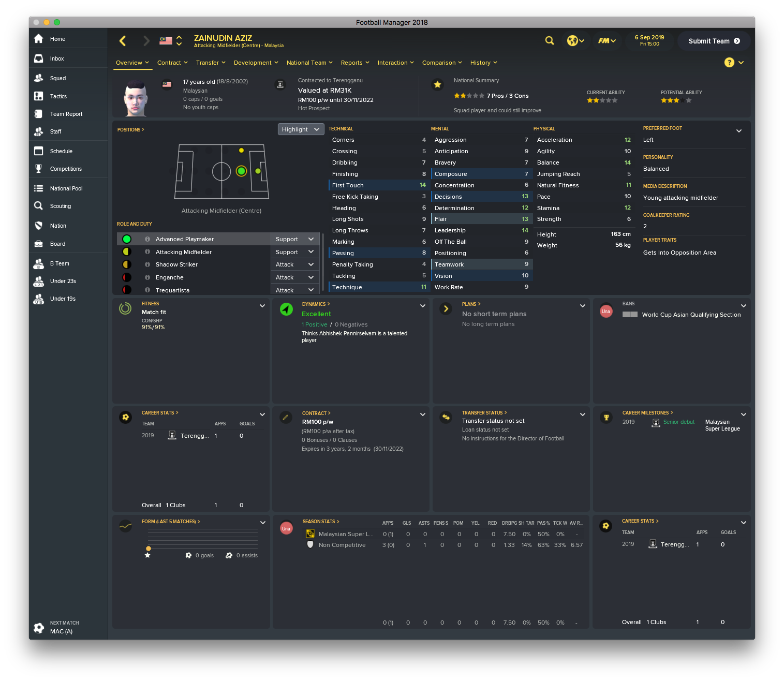
Task: Open the Board briefcase icon
Action: 38,244
